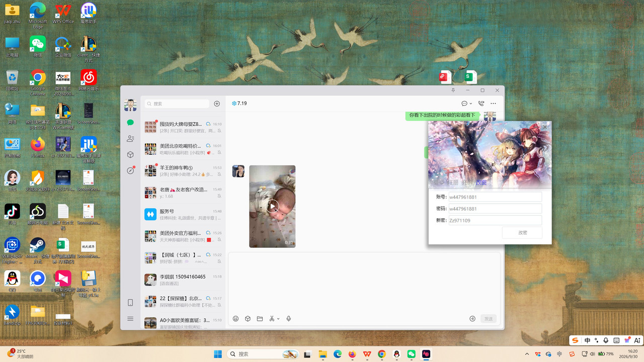Start a voice call from chat header

[481, 104]
